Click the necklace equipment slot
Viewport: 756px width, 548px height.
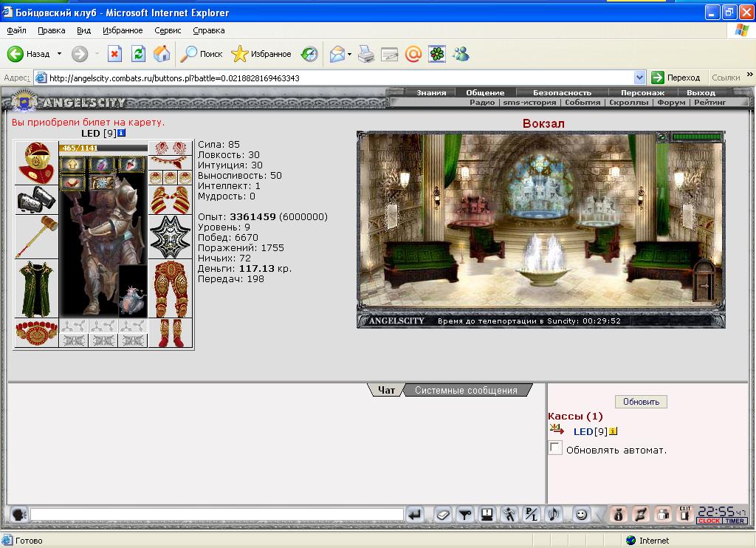[x=171, y=162]
